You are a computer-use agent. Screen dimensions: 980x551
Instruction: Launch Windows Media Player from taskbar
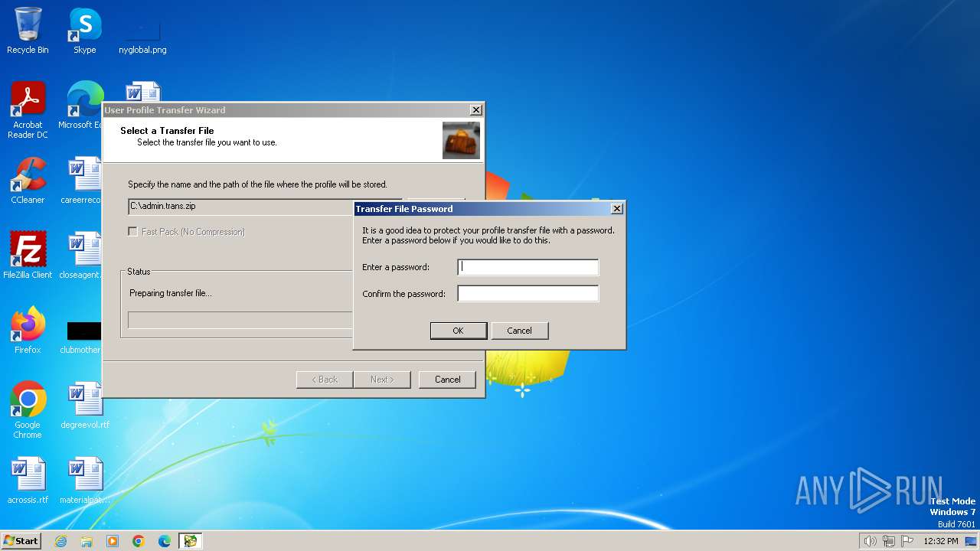pos(113,541)
